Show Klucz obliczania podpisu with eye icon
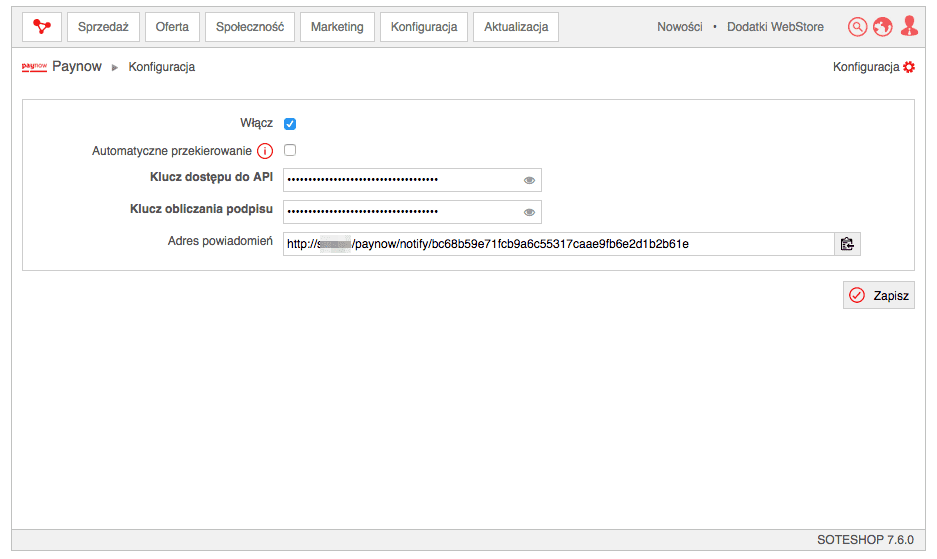Image resolution: width=937 pixels, height=559 pixels. (x=529, y=212)
